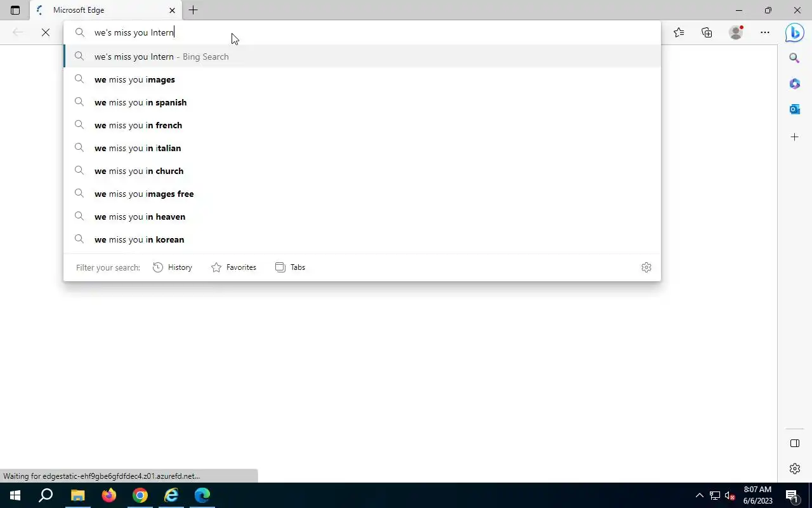Open Bing Chat sidebar icon

(x=794, y=32)
